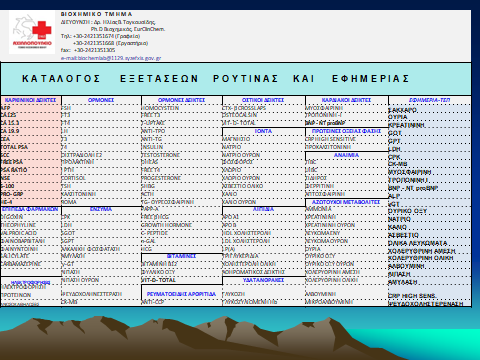Select the ΝΑΤΡΙΟ ΟΥΡΩΝ cell
Screen dimensions: 480x360
pyautogui.click(x=241, y=155)
